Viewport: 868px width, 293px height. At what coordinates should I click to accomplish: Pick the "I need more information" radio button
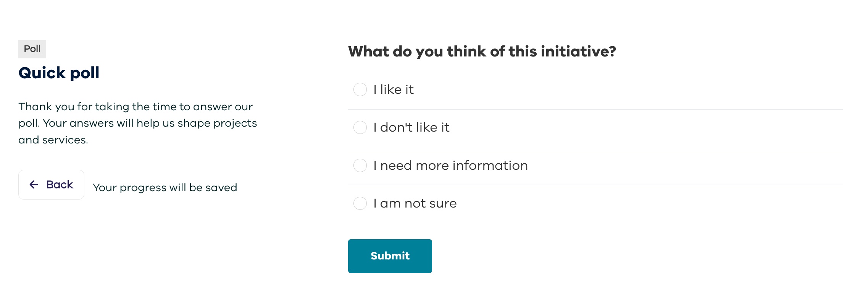coord(360,166)
